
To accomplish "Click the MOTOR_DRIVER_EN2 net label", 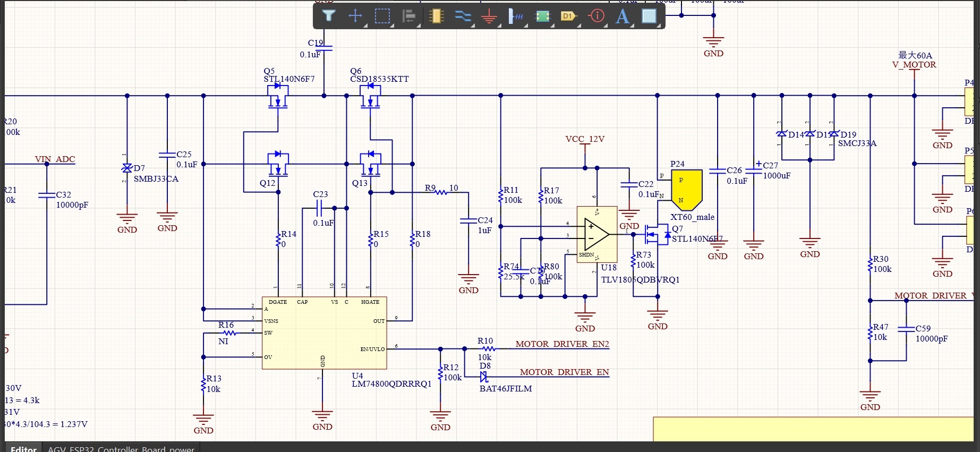I will pos(562,344).
